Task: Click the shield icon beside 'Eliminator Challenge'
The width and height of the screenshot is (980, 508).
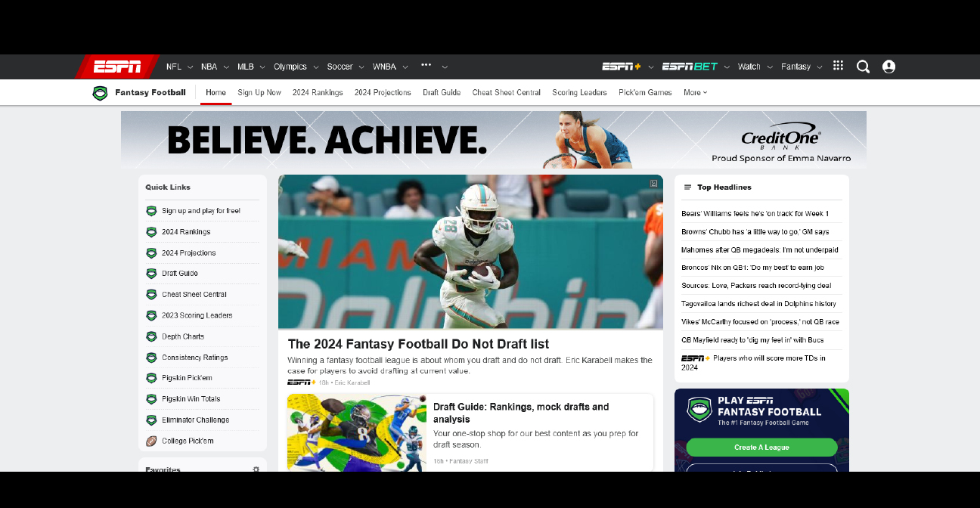Action: pos(151,420)
